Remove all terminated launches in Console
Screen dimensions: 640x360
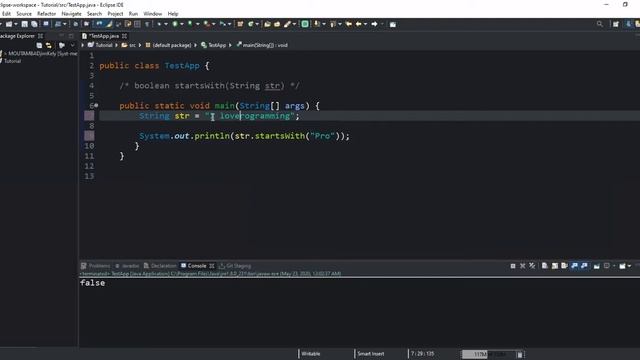[x=532, y=266]
